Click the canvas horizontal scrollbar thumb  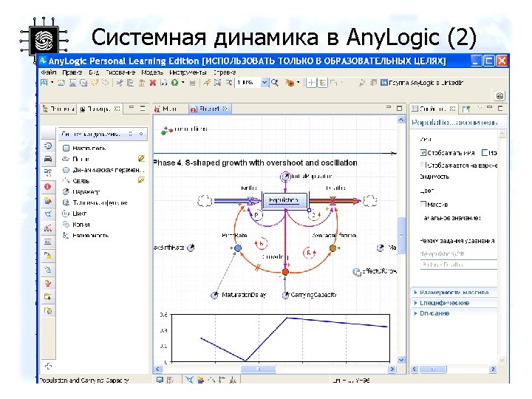(x=258, y=369)
